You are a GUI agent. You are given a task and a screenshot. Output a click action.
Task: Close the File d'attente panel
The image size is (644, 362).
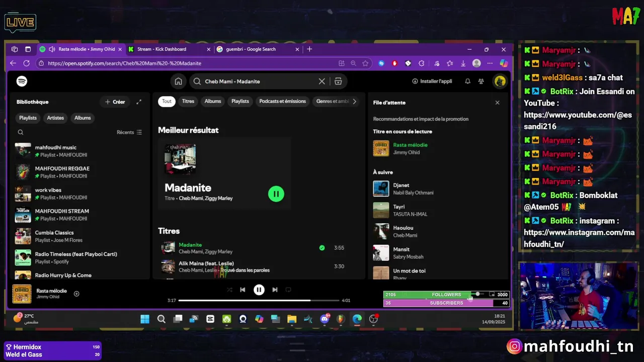point(497,103)
